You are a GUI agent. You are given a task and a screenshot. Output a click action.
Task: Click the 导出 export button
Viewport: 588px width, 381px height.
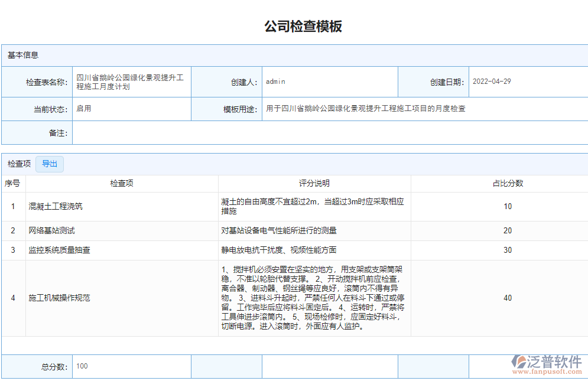50,164
